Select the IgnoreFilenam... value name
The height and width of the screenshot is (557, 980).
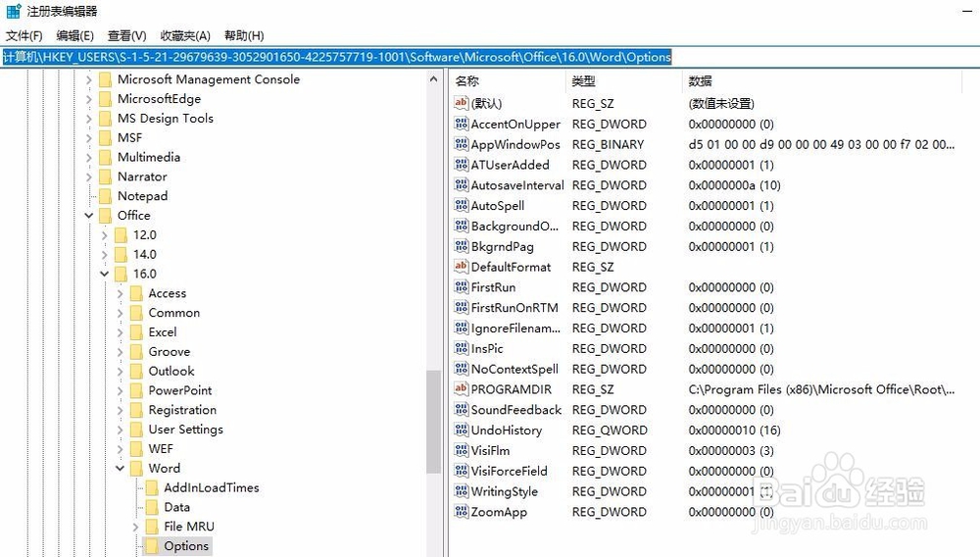pos(515,328)
